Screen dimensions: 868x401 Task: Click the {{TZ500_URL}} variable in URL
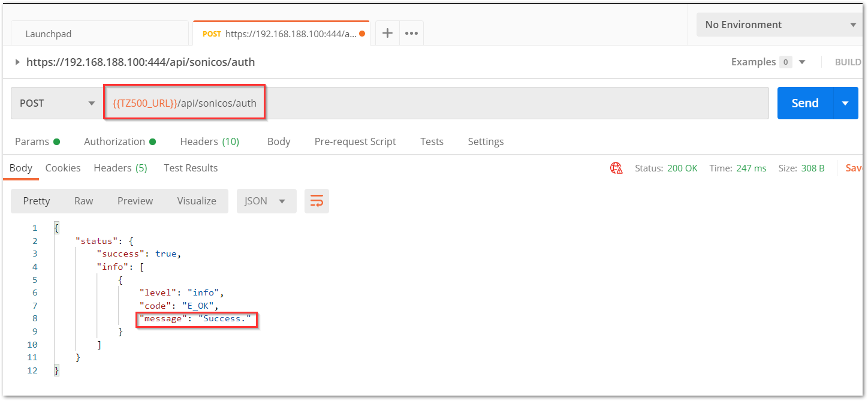coord(145,103)
